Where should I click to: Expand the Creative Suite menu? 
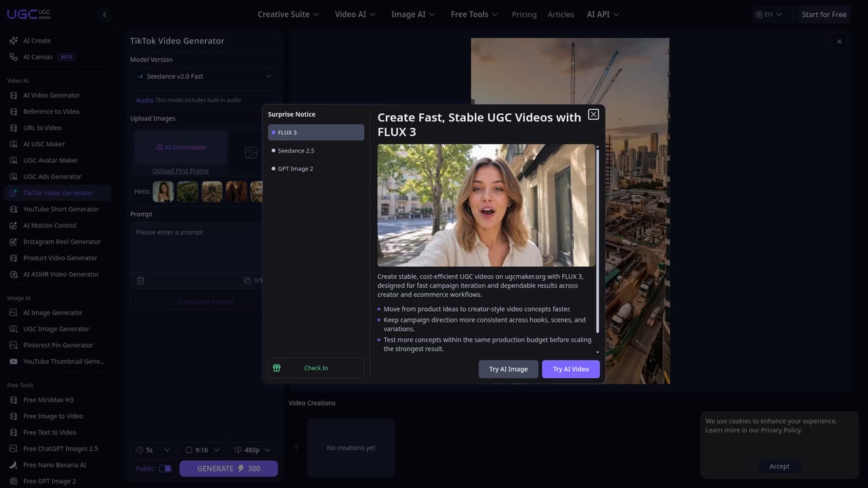pos(288,14)
